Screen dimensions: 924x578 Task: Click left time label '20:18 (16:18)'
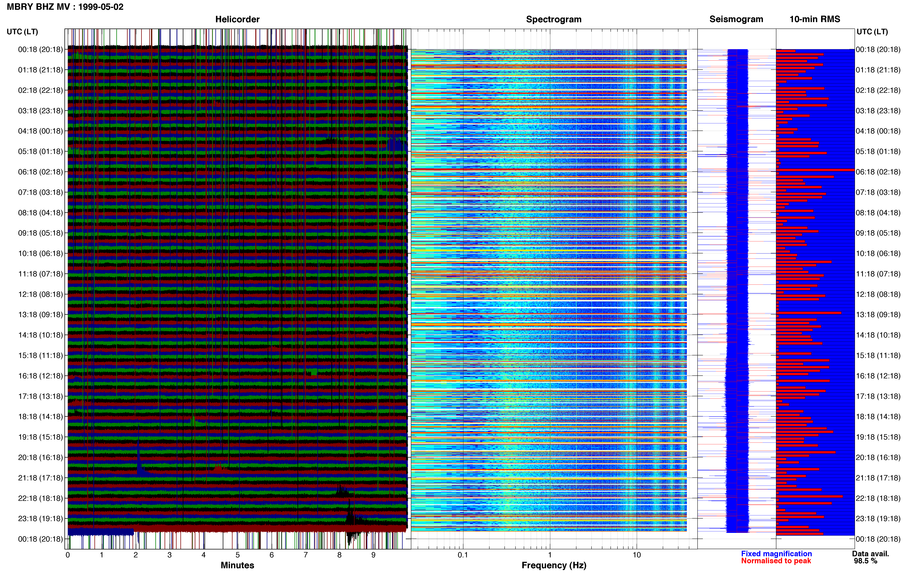41,458
